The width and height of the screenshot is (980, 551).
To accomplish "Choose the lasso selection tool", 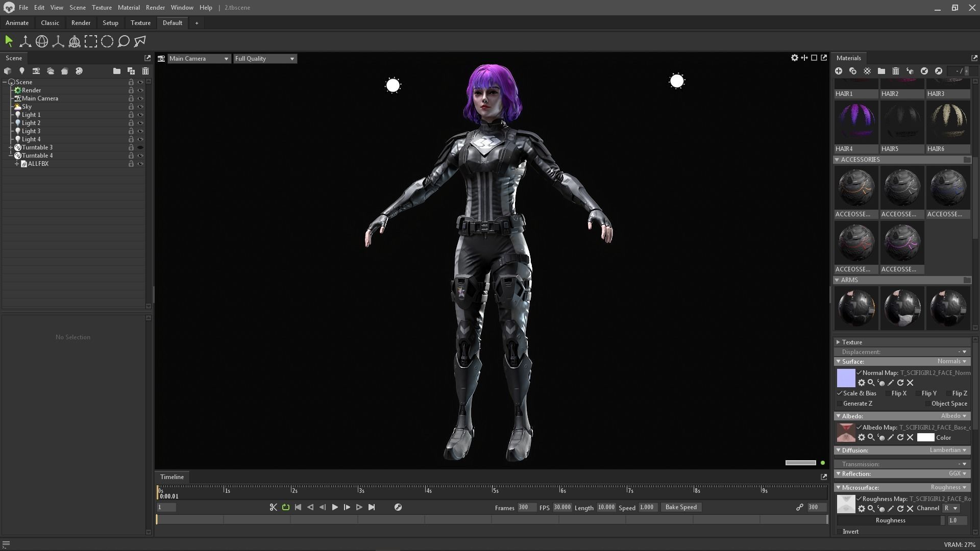I will click(x=124, y=41).
